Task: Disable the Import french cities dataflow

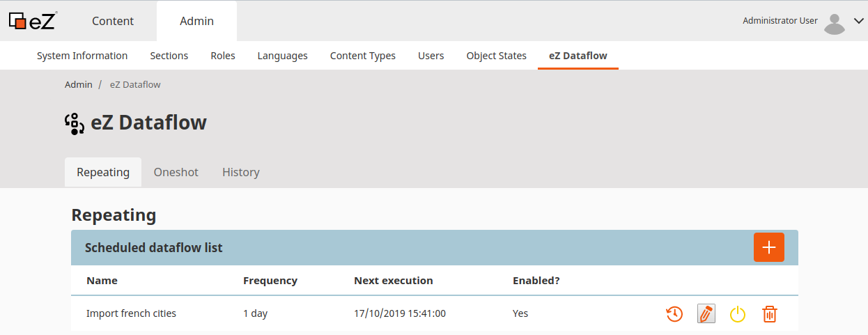Action: pyautogui.click(x=738, y=314)
